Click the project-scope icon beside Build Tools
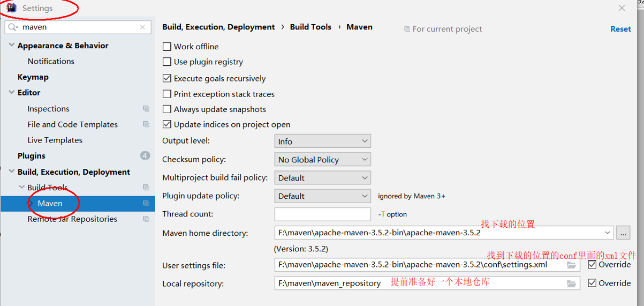 (146, 188)
